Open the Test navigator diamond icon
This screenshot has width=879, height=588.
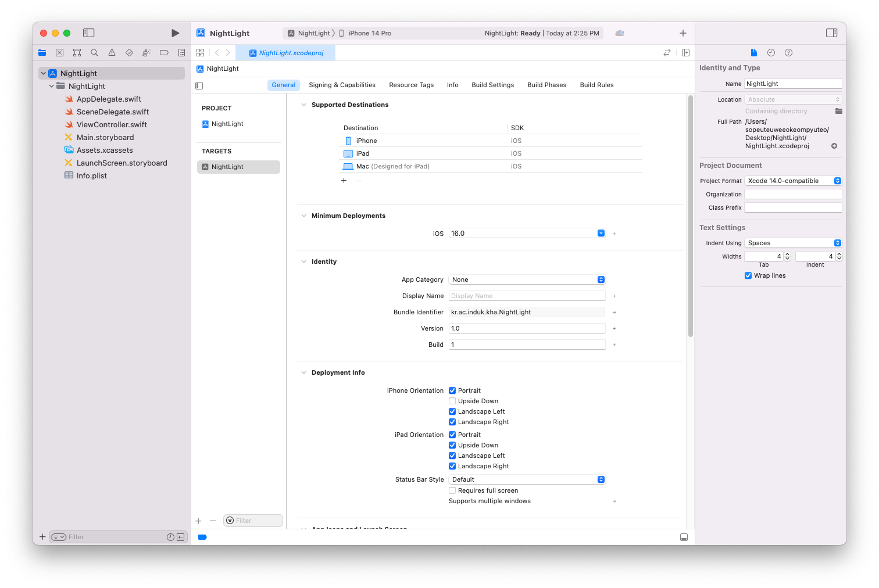(x=129, y=53)
